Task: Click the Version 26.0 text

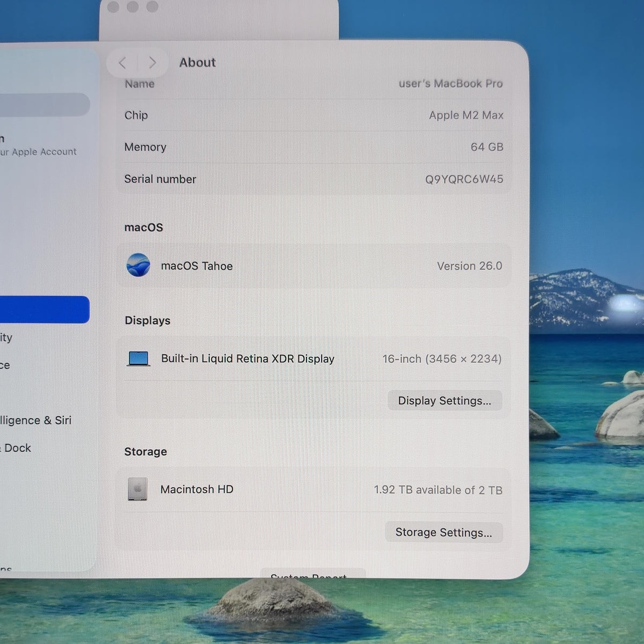Action: pos(470,266)
